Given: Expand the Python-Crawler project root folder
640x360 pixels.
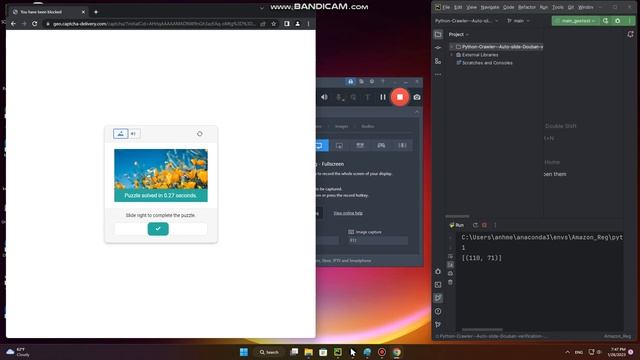Looking at the screenshot, I should point(451,47).
